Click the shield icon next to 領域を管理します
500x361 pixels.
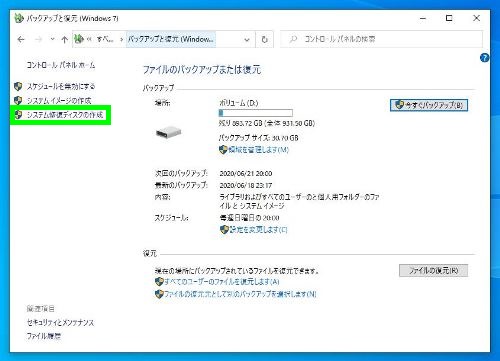(223, 150)
